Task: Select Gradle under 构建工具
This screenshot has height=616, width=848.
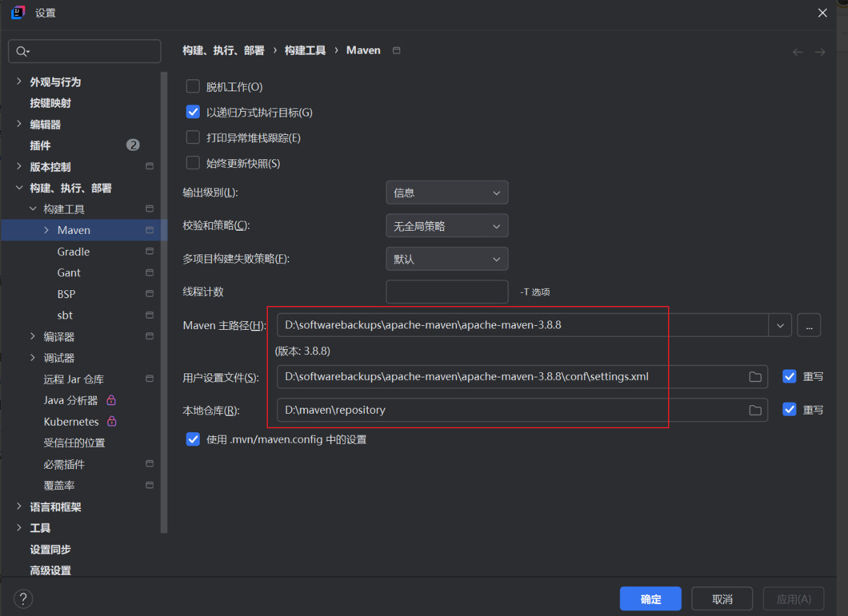Action: (x=73, y=252)
